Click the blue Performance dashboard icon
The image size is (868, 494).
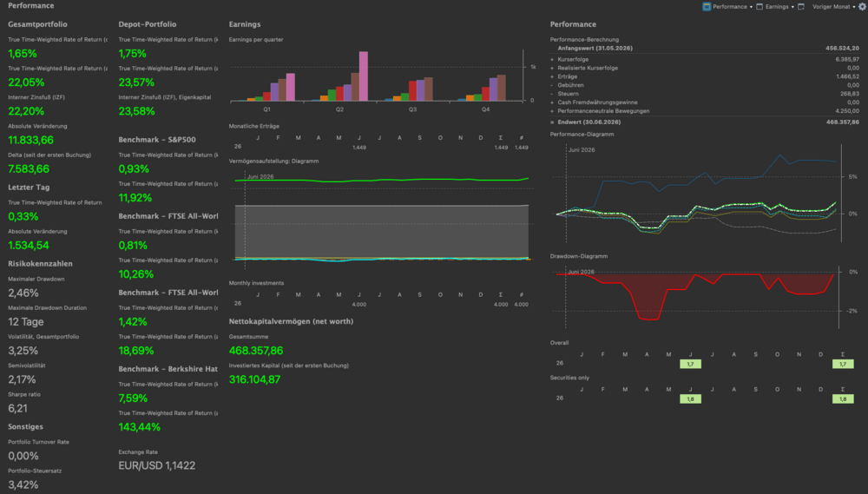(707, 7)
